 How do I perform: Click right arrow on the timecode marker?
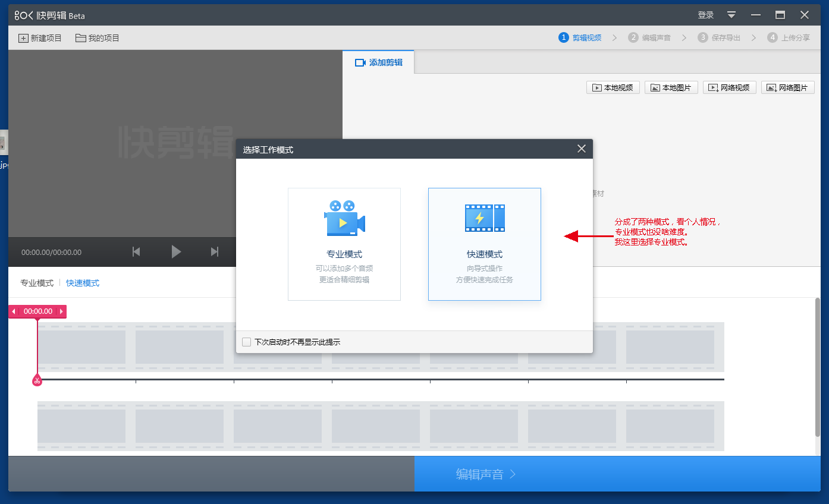click(61, 311)
